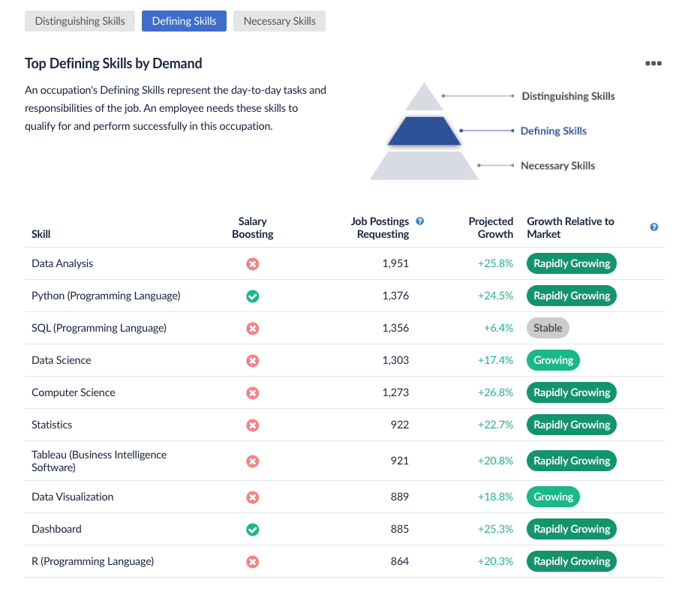Image resolution: width=700 pixels, height=592 pixels.
Task: Click Growing badge in Data Visualization row
Action: [x=553, y=497]
